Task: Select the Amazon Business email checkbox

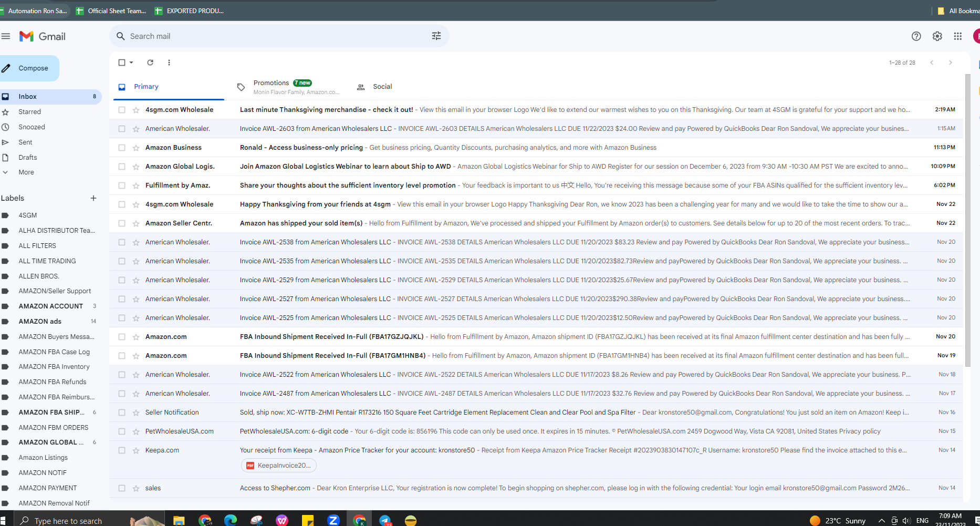Action: click(x=122, y=148)
